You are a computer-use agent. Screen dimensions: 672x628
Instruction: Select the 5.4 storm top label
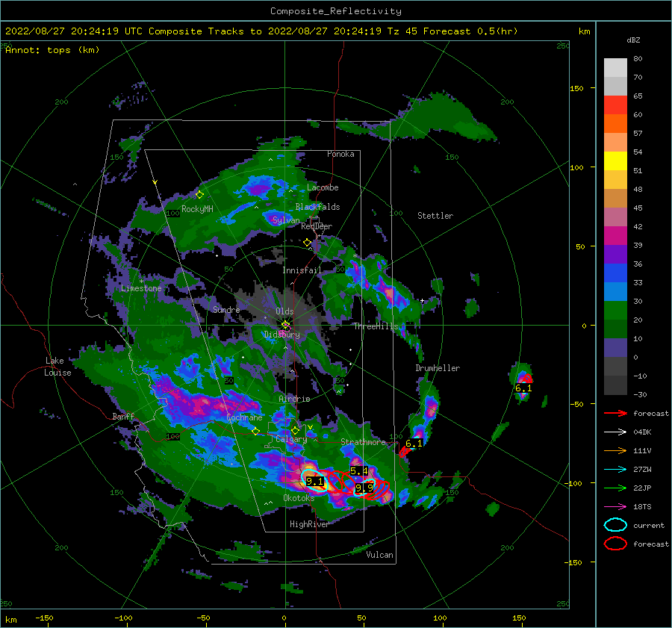point(359,471)
